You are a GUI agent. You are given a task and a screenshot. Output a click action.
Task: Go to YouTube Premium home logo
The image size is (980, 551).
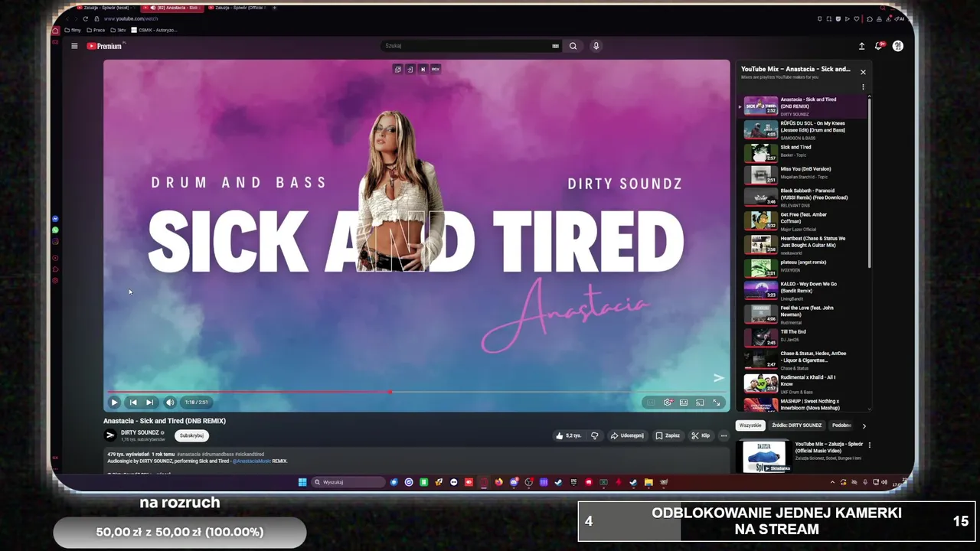click(104, 46)
